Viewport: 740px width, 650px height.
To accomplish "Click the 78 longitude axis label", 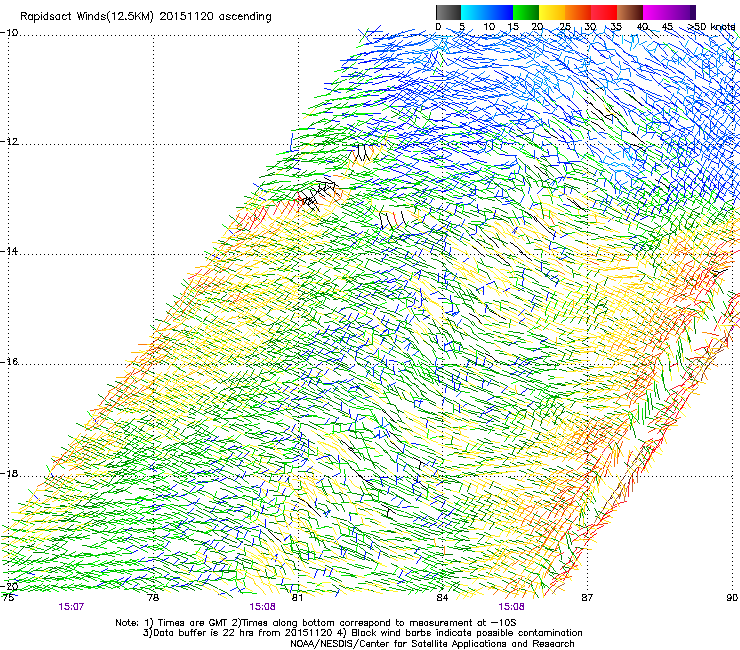I will click(153, 598).
